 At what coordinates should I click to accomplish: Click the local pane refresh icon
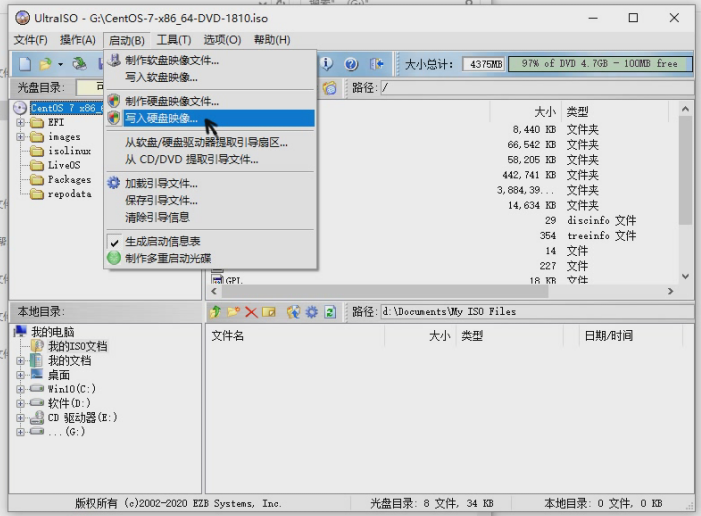(330, 312)
